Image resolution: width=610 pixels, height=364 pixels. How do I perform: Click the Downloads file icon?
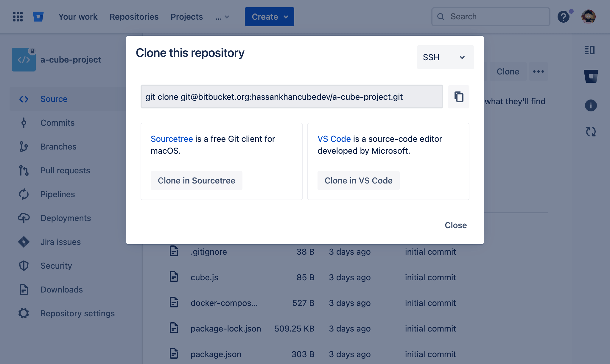[x=24, y=290]
